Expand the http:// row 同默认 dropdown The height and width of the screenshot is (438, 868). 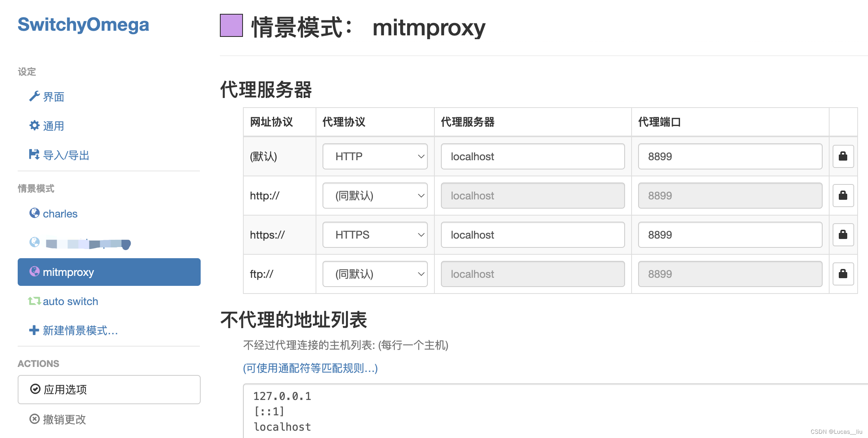click(x=374, y=196)
